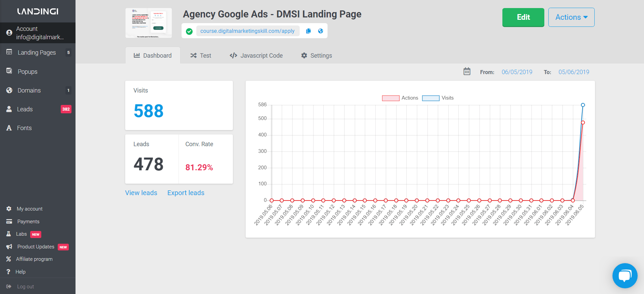
Task: Click the Affiliate program percent icon
Action: (x=9, y=259)
